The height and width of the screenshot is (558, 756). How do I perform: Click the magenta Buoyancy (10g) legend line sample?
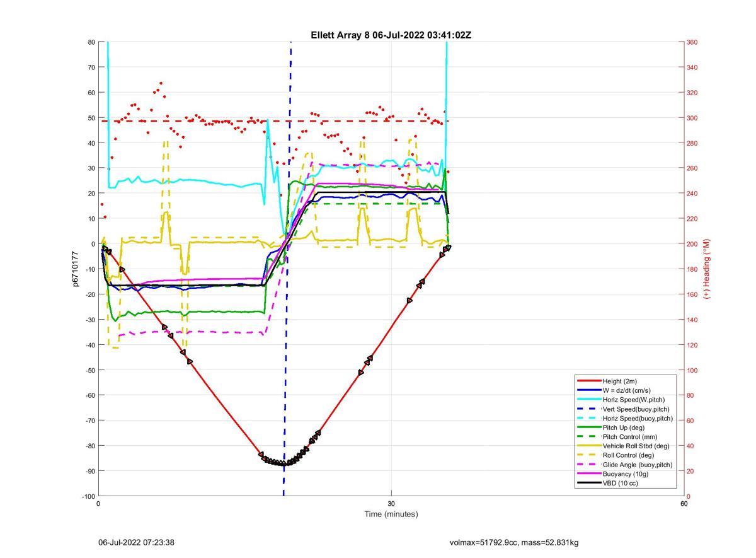[x=588, y=474]
